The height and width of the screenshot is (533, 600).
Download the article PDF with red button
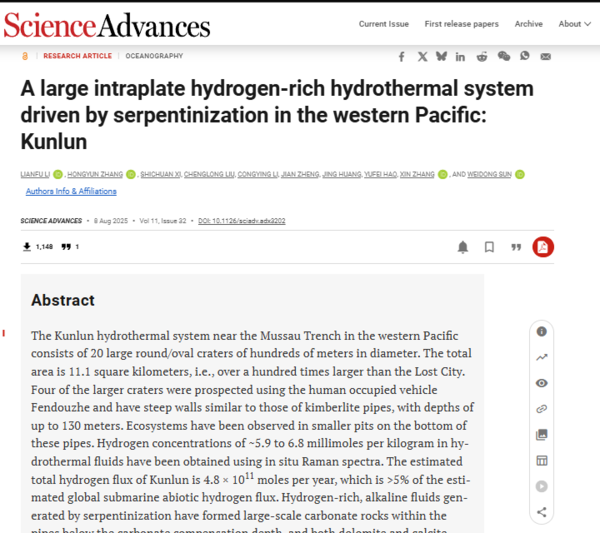tap(543, 247)
